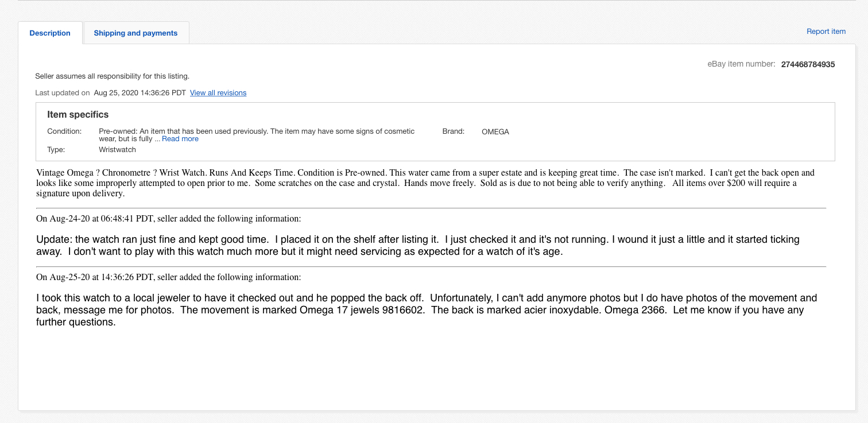Switch to Shipping and payments tab
The width and height of the screenshot is (868, 423).
pos(135,33)
